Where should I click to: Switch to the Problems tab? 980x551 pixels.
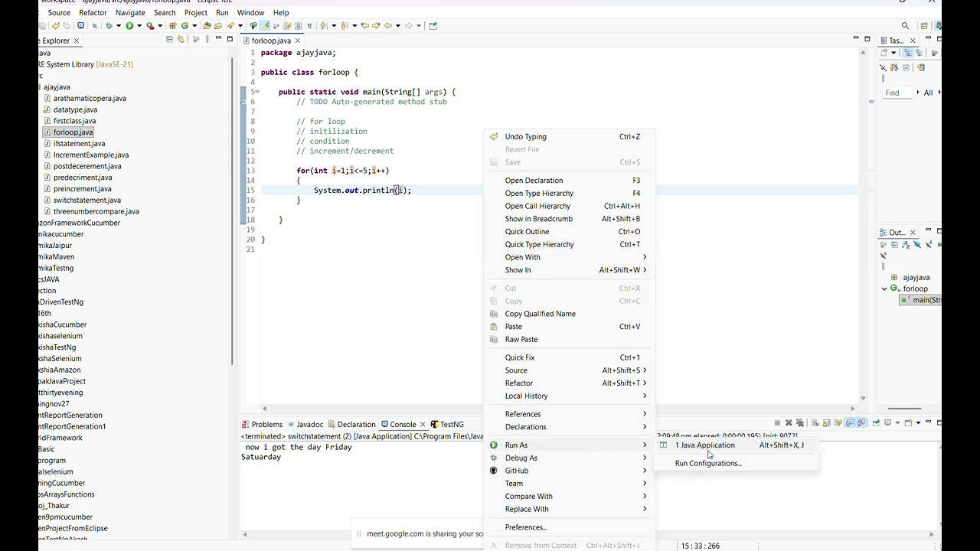[262, 424]
